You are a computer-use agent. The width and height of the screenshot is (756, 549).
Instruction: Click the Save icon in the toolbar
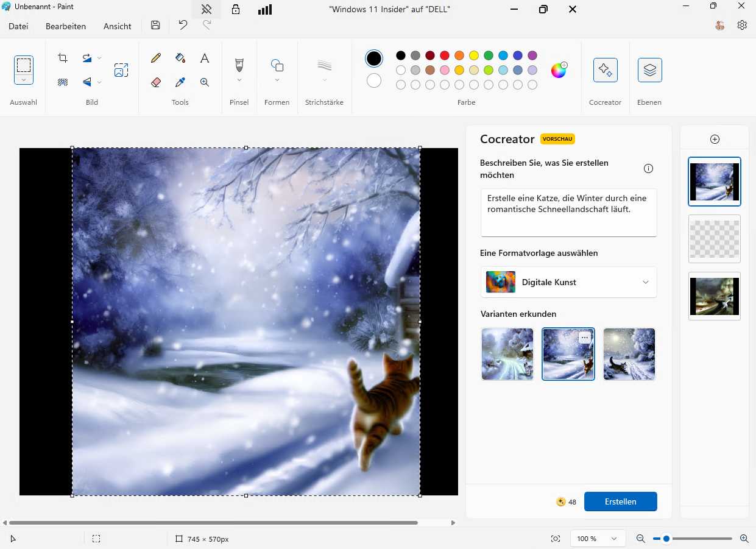click(x=155, y=25)
